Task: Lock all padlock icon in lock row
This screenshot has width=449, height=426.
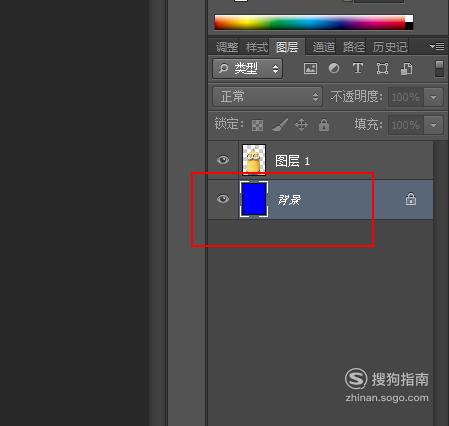Action: [x=324, y=125]
